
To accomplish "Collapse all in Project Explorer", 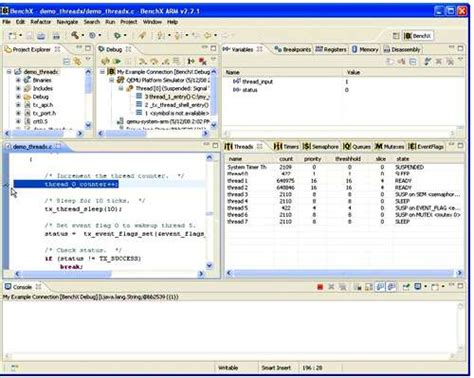I will coord(67,61).
